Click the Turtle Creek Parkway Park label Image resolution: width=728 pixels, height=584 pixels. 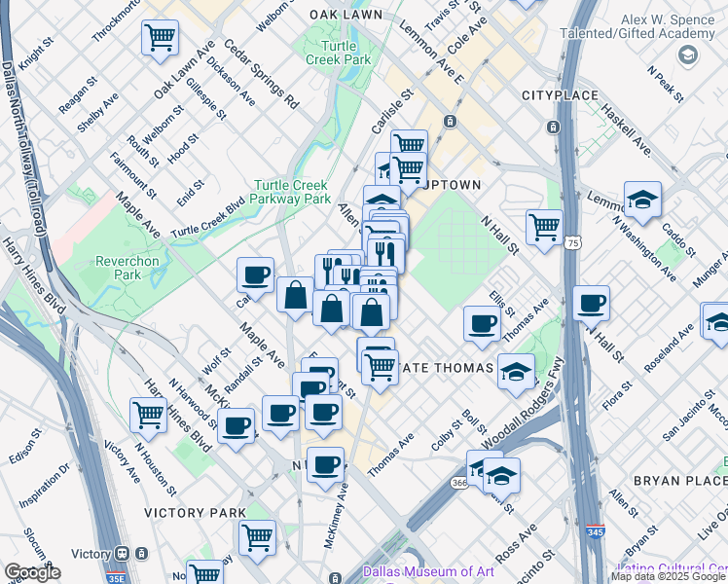click(x=291, y=192)
